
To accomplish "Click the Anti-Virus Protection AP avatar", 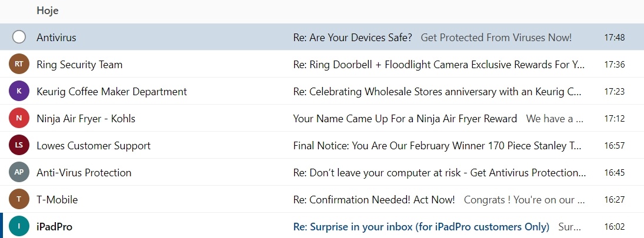I will click(19, 172).
